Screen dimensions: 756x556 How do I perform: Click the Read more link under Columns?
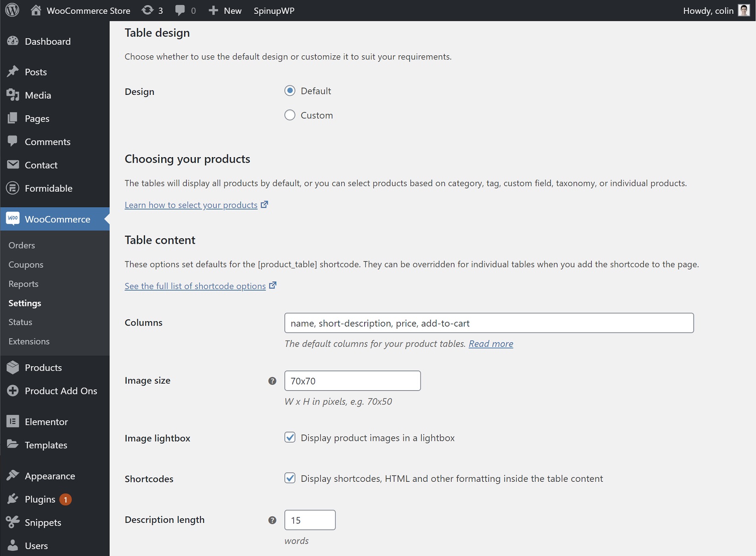[490, 344]
